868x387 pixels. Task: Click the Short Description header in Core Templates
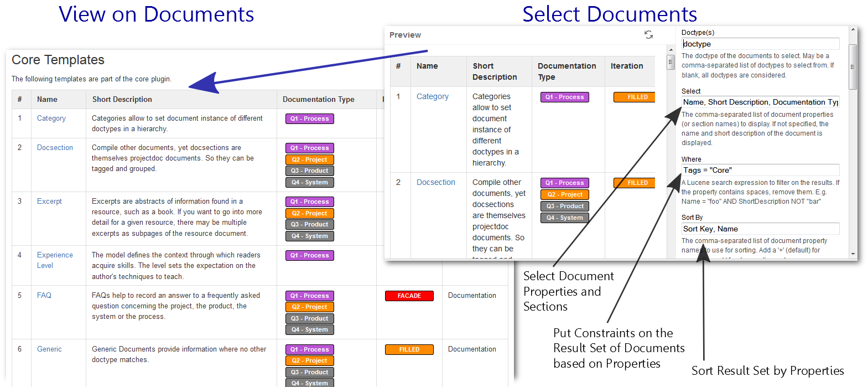click(x=122, y=100)
